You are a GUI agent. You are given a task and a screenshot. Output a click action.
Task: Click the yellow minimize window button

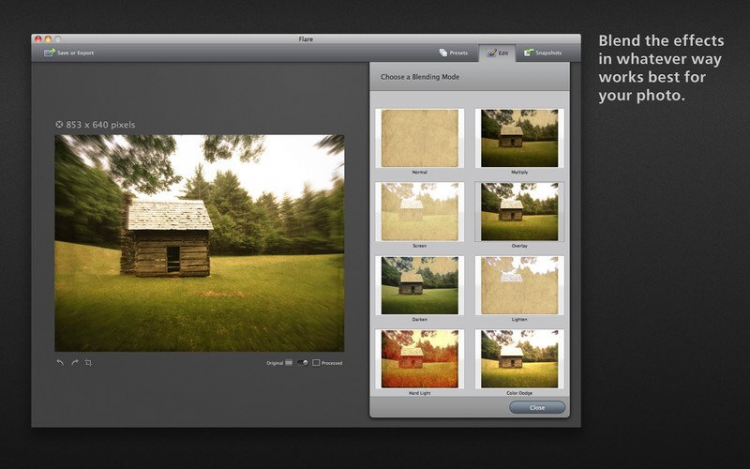pyautogui.click(x=48, y=39)
